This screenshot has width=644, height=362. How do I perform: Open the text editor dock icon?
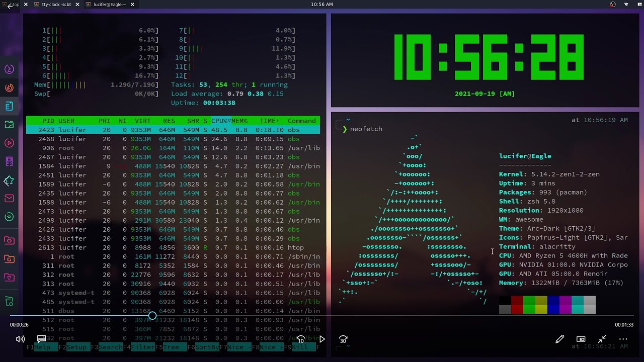(x=9, y=106)
